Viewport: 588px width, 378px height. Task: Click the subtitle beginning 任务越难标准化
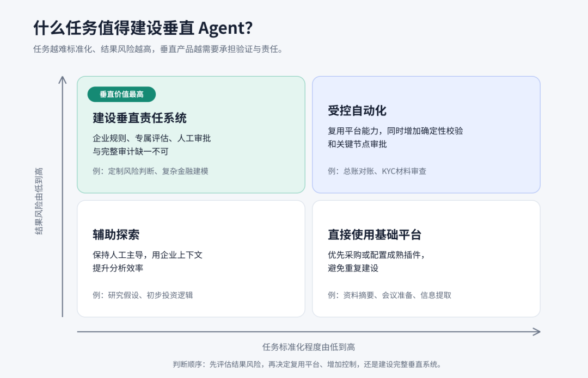[x=158, y=49]
